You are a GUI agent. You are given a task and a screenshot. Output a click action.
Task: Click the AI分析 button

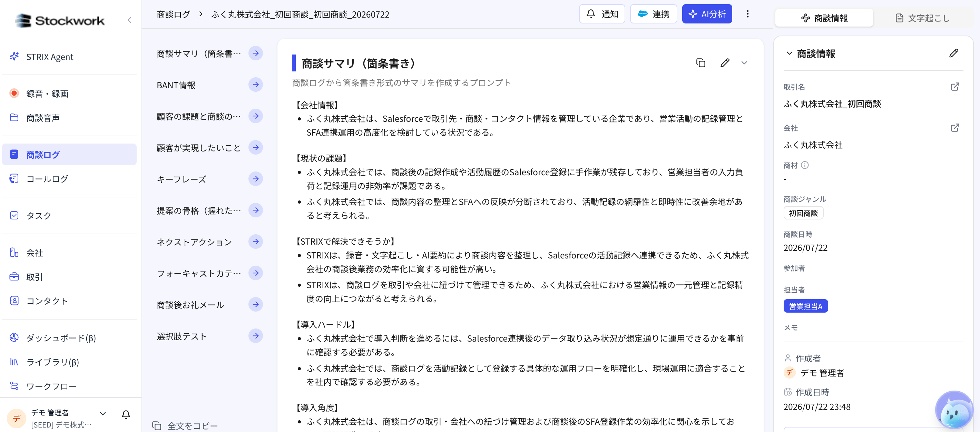[707, 14]
